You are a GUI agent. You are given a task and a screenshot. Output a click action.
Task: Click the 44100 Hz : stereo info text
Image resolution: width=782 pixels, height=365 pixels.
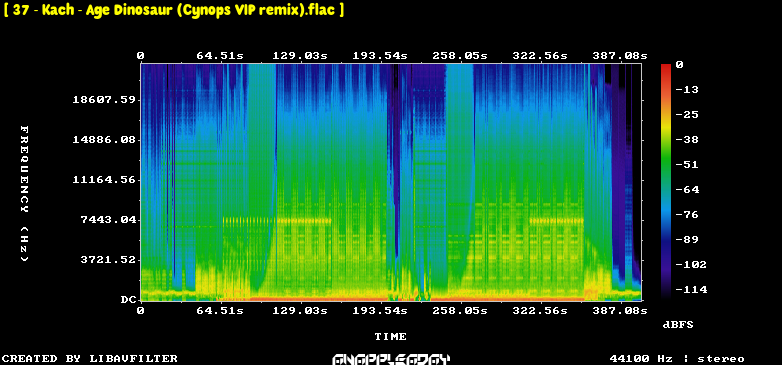677,359
